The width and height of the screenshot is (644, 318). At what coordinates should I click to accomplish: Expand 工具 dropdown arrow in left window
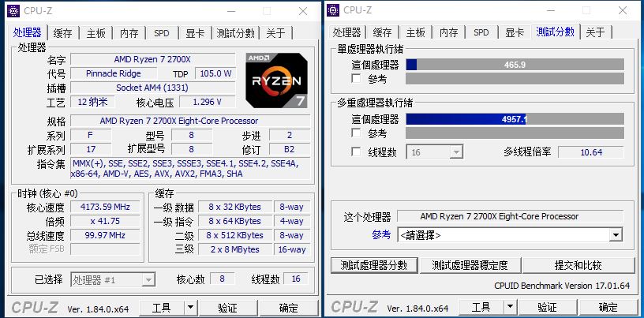[x=190, y=307]
